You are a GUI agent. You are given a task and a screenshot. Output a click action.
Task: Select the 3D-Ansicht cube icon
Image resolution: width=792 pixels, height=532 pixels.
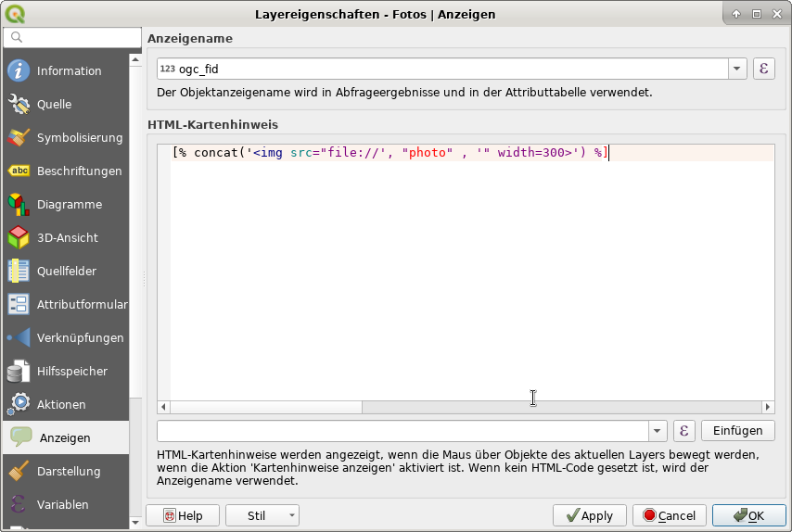coord(19,238)
